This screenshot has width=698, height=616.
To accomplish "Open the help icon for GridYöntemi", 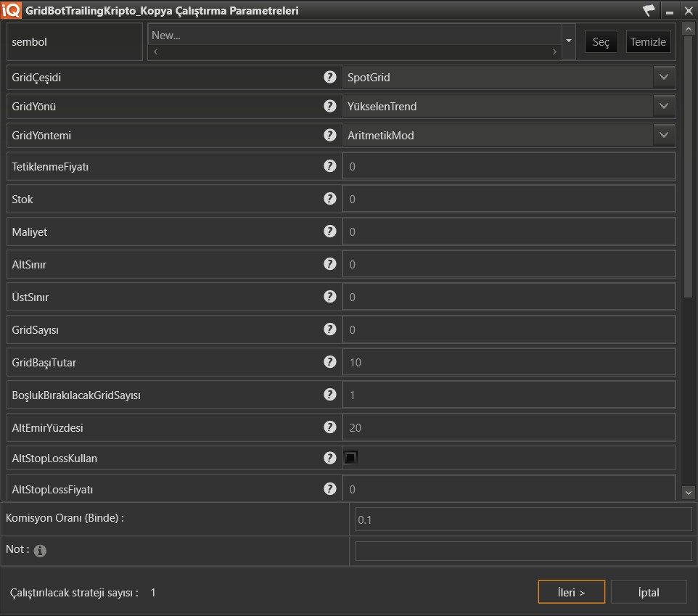I will [x=329, y=135].
